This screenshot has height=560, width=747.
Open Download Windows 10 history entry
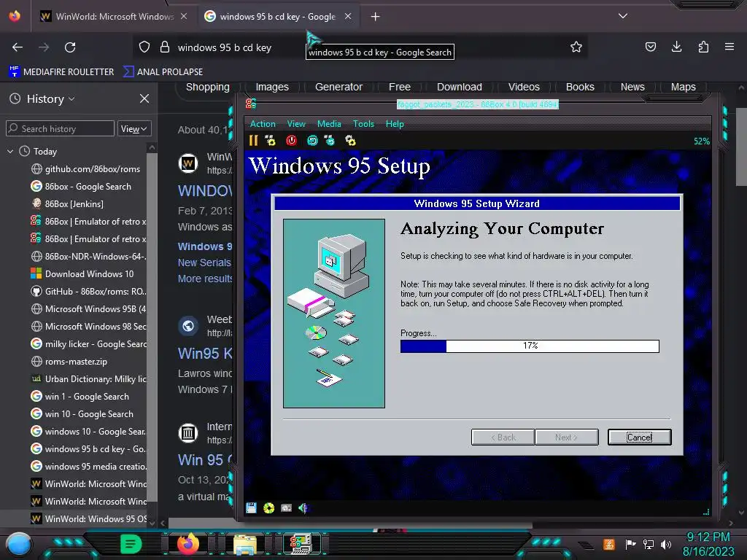[89, 274]
